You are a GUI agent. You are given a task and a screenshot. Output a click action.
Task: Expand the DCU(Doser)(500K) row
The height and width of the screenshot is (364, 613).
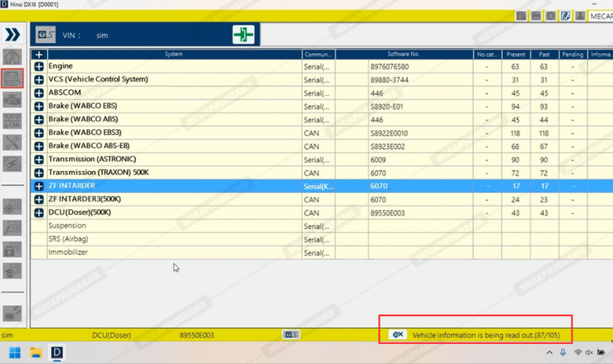38,212
